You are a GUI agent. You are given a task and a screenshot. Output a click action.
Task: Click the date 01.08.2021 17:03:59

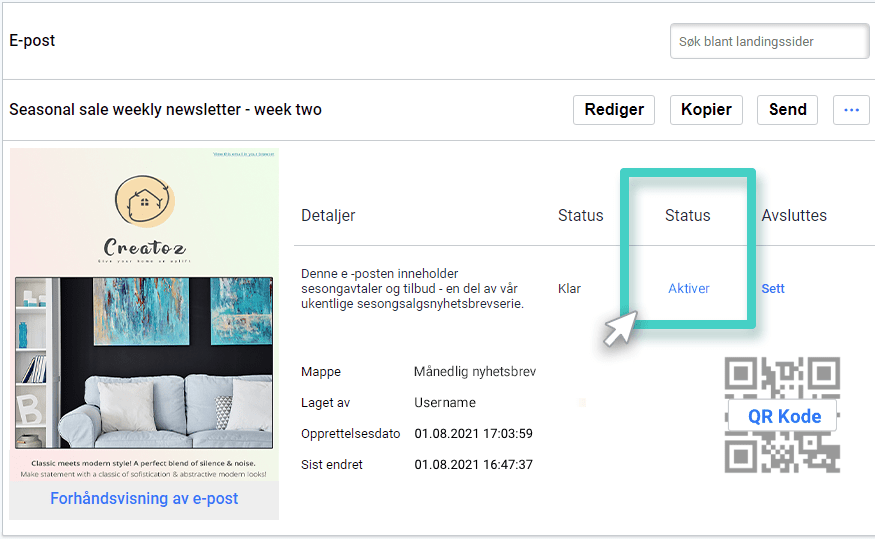(x=473, y=434)
